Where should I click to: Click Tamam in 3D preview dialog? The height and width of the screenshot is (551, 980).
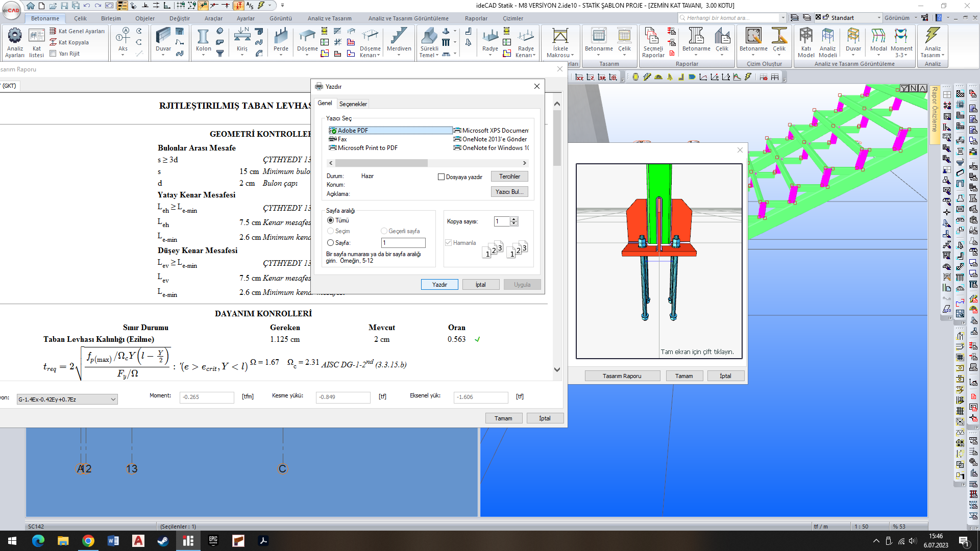point(684,376)
